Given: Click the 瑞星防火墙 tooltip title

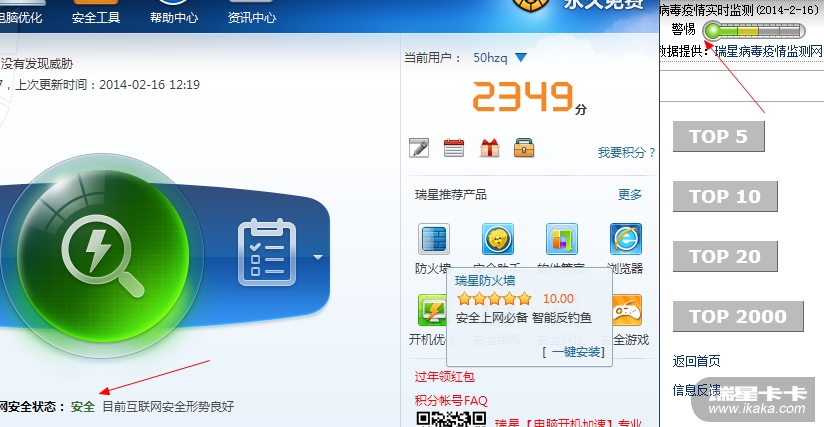Looking at the screenshot, I should coord(485,280).
